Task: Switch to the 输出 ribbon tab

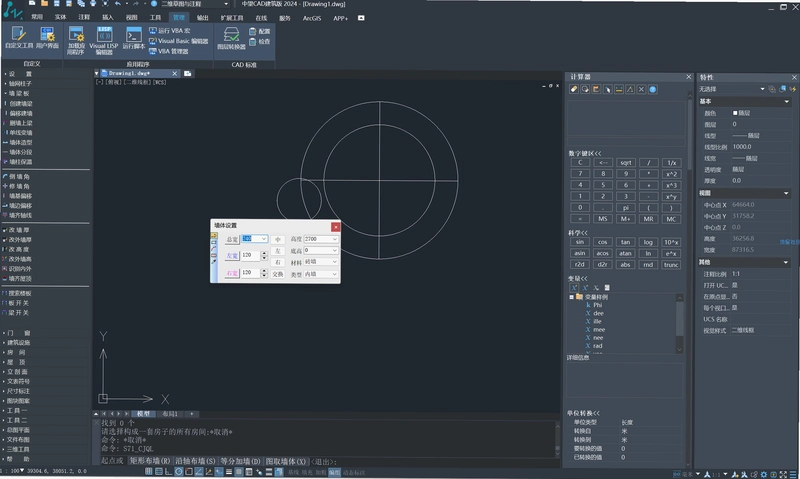Action: pos(203,18)
